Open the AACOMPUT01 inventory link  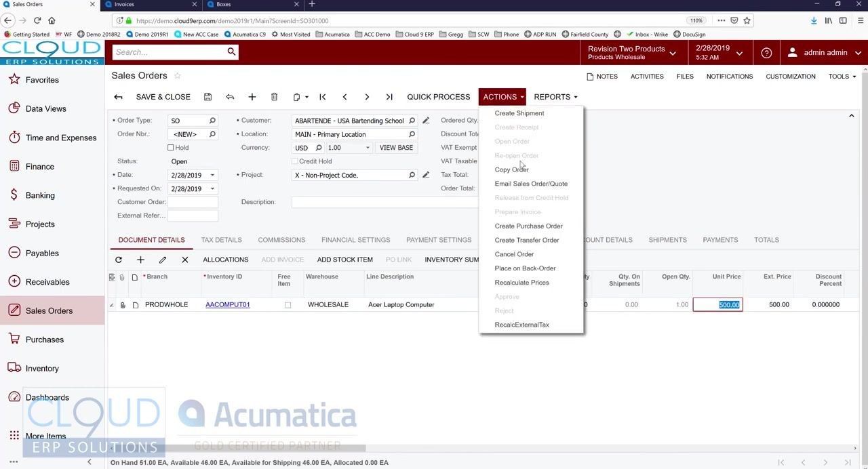pos(228,305)
